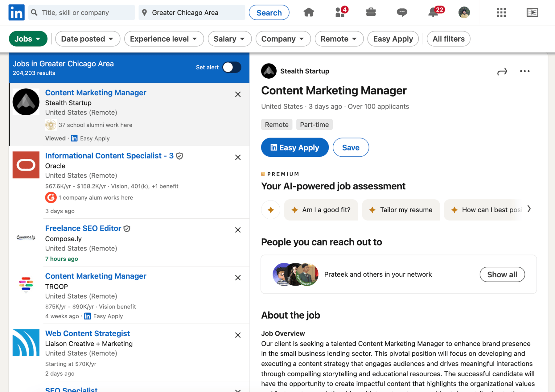
Task: Click the Stealth Startup logo in job details
Action: (x=269, y=71)
